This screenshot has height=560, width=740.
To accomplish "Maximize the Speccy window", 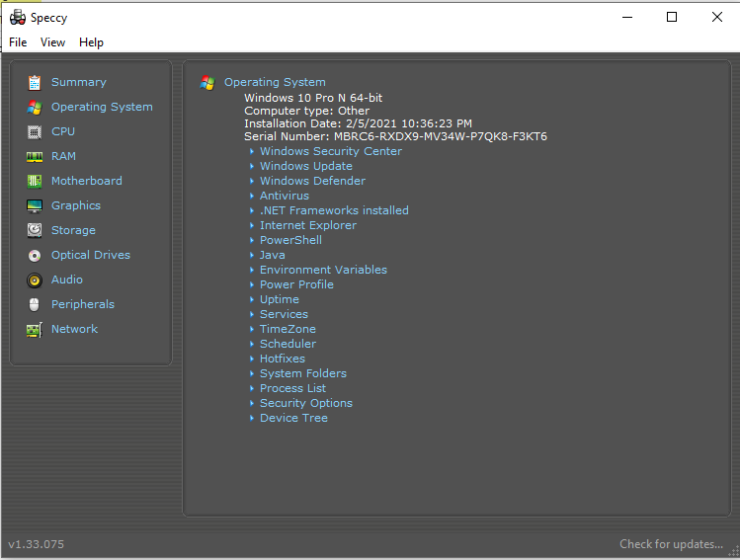I will [x=672, y=17].
